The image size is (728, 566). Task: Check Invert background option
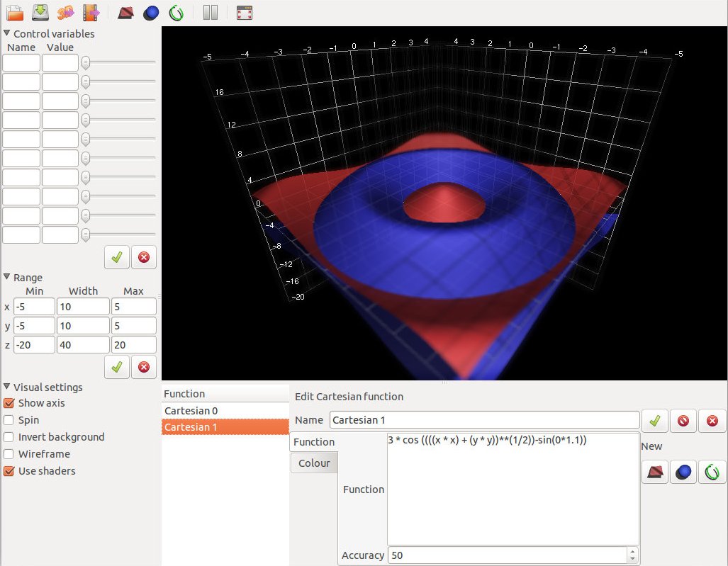tap(9, 437)
